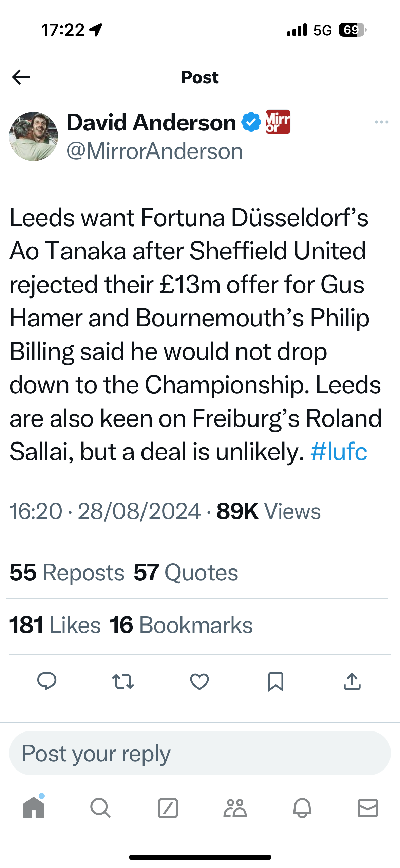The width and height of the screenshot is (400, 868).
Task: Tap the Mirror affiliation badge
Action: pos(278,122)
